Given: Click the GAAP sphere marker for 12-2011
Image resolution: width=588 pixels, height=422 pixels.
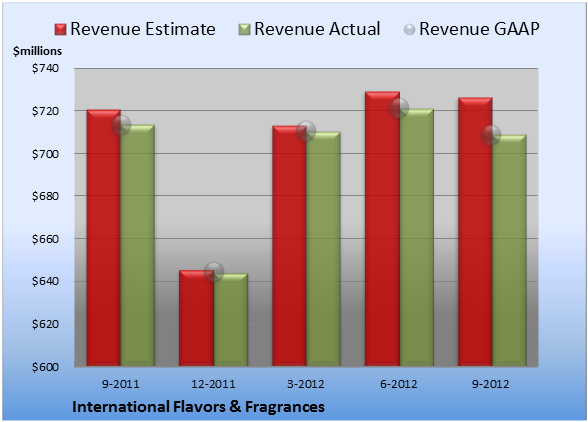Looking at the screenshot, I should pos(214,272).
